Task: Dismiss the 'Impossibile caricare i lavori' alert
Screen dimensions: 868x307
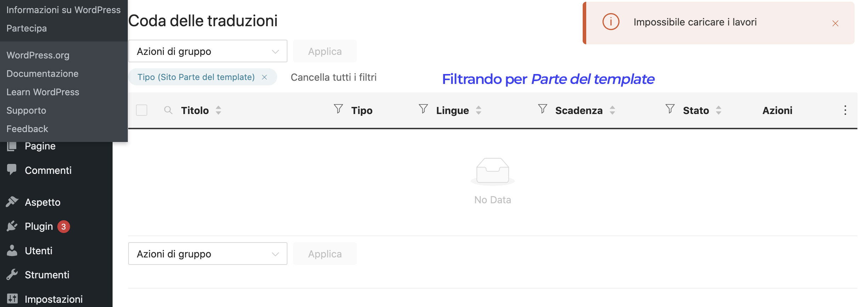Action: click(x=835, y=23)
